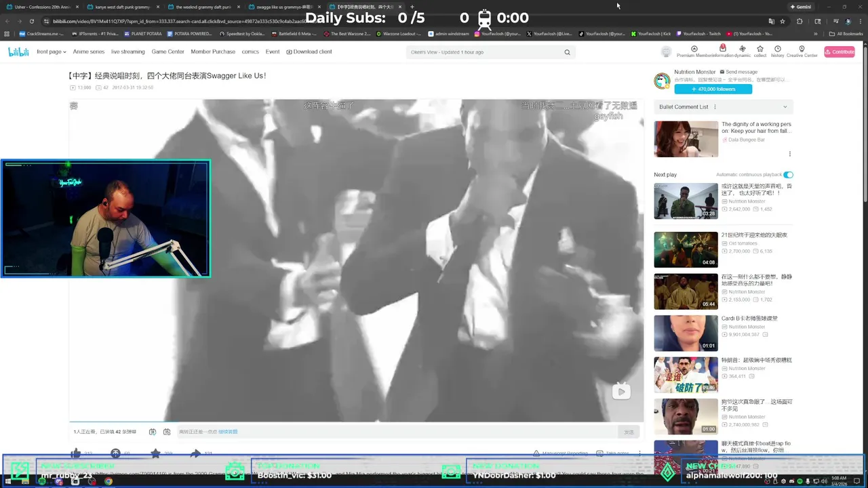Click the video title text
The image size is (868, 488).
(x=167, y=76)
